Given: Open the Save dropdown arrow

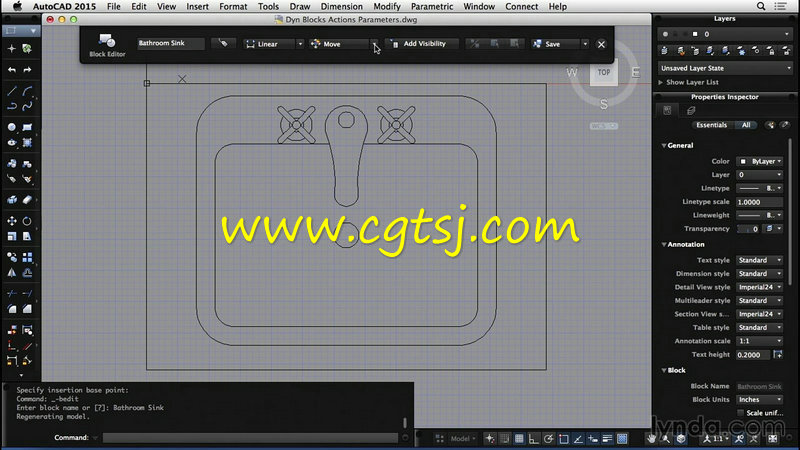Looking at the screenshot, I should 585,44.
